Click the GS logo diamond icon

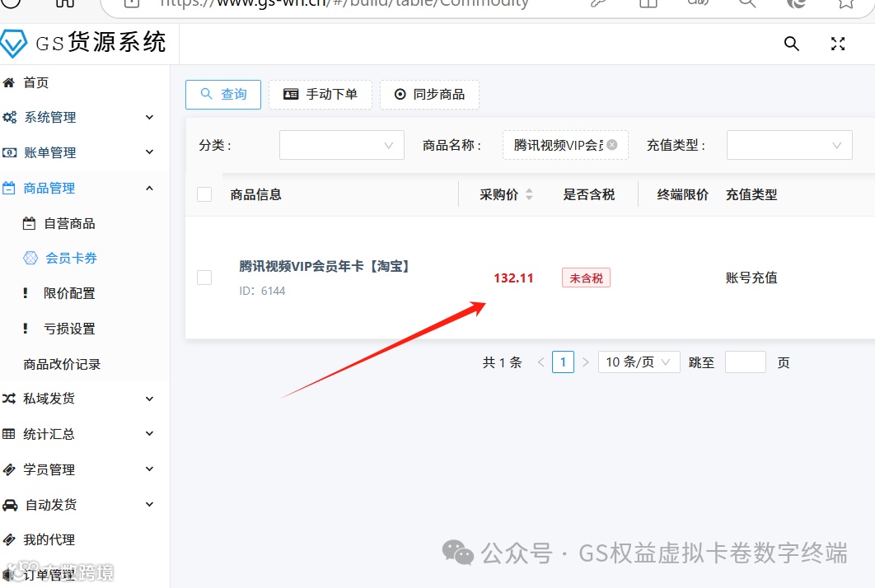pyautogui.click(x=13, y=44)
